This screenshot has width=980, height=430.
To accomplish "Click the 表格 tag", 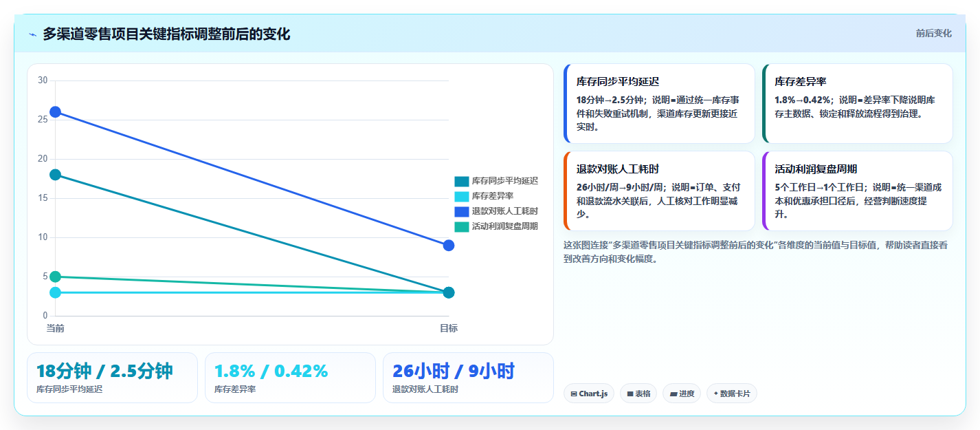I will coord(638,394).
